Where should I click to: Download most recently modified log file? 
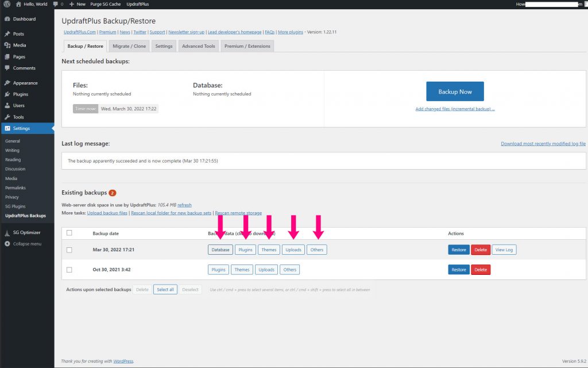(x=543, y=143)
